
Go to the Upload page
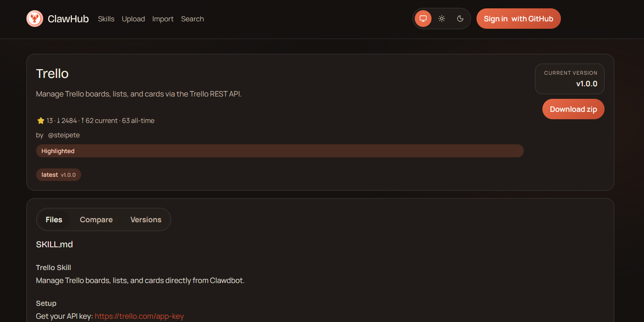click(x=133, y=19)
